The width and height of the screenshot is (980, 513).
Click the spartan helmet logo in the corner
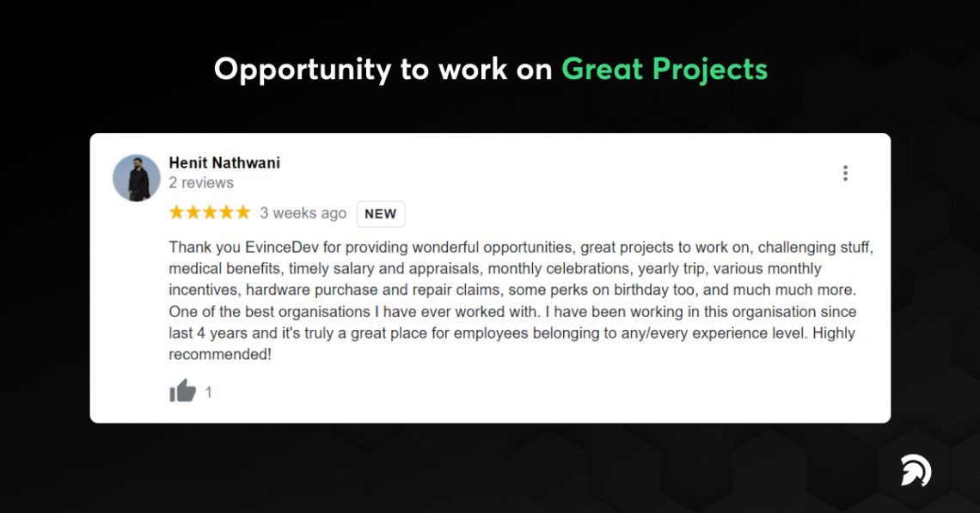point(916,470)
